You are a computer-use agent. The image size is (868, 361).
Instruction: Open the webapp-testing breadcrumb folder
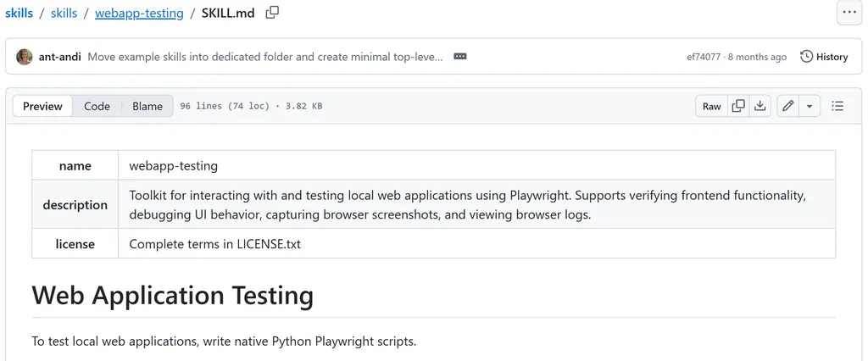(139, 14)
